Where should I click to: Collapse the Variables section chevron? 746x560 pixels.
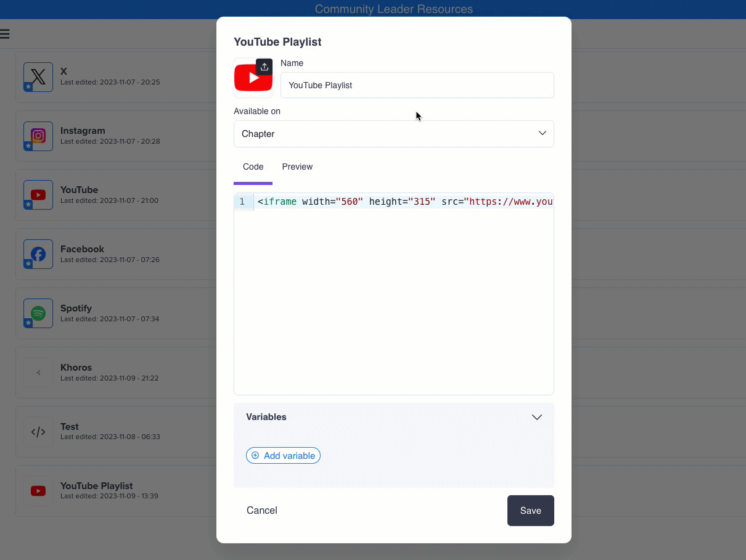[536, 418]
